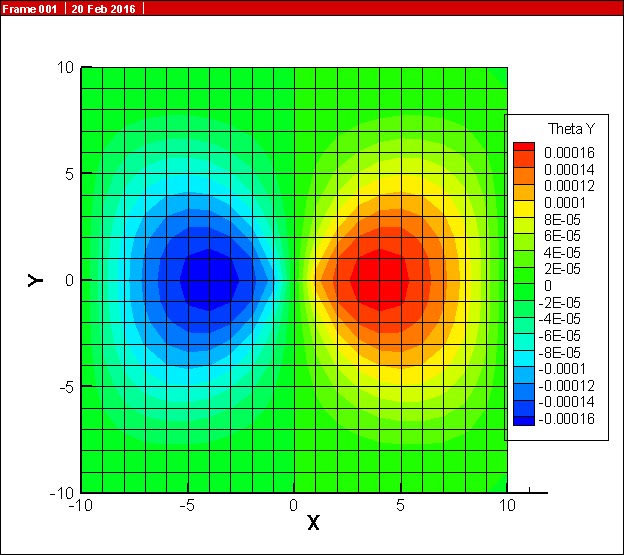624x555 pixels.
Task: Click the dark blue legend swatch beside -0.00016
Action: tap(524, 421)
